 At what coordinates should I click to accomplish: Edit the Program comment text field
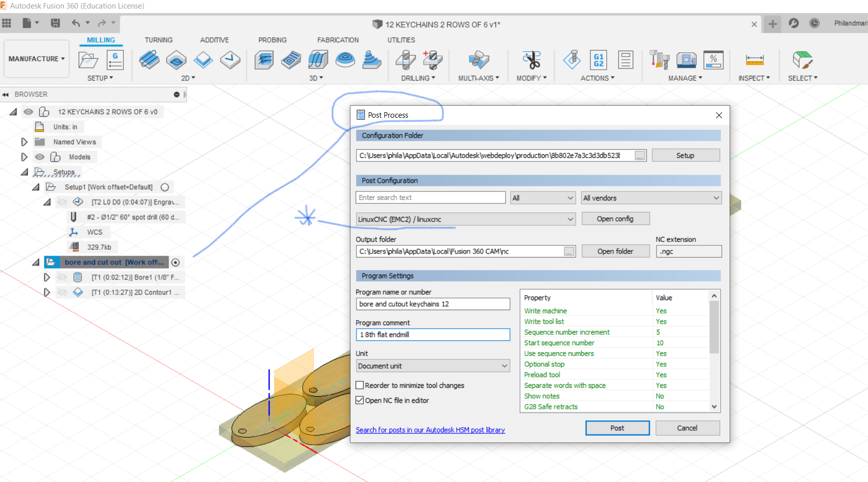432,334
